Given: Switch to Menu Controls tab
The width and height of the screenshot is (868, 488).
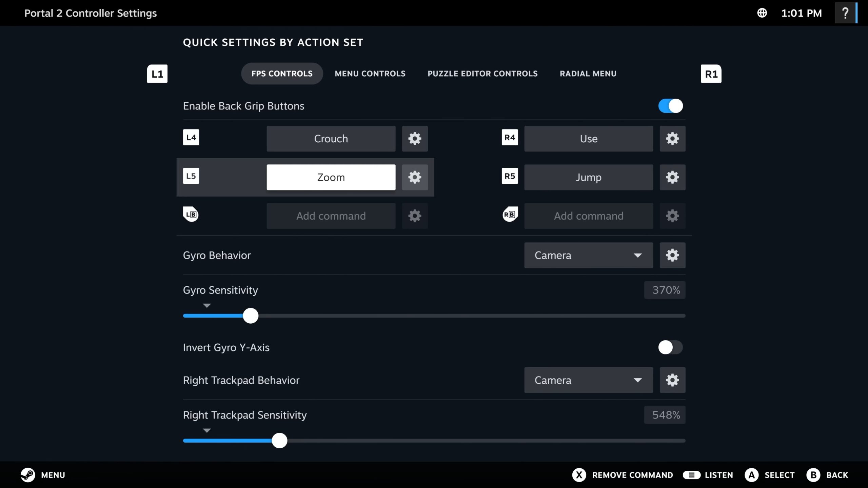Looking at the screenshot, I should pyautogui.click(x=370, y=74).
